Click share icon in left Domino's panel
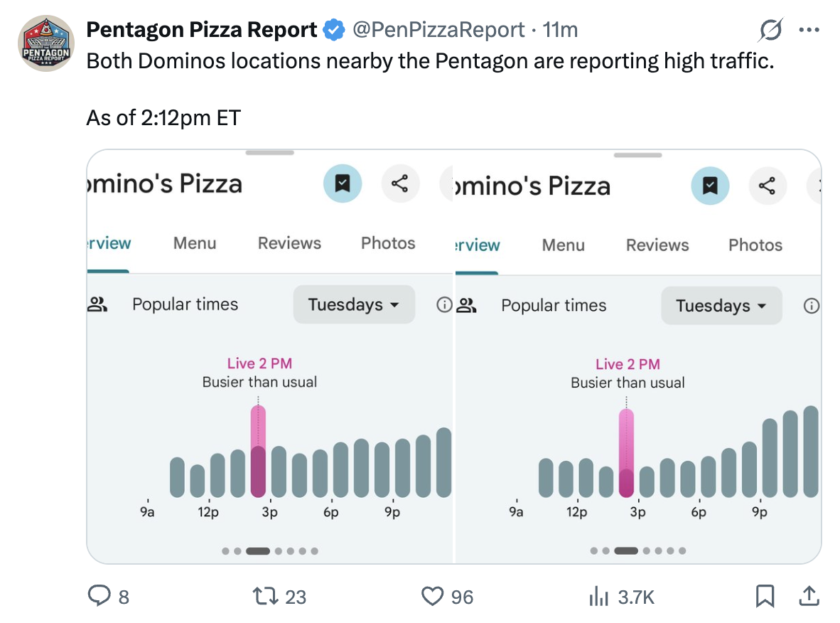This screenshot has width=840, height=623. pyautogui.click(x=400, y=184)
